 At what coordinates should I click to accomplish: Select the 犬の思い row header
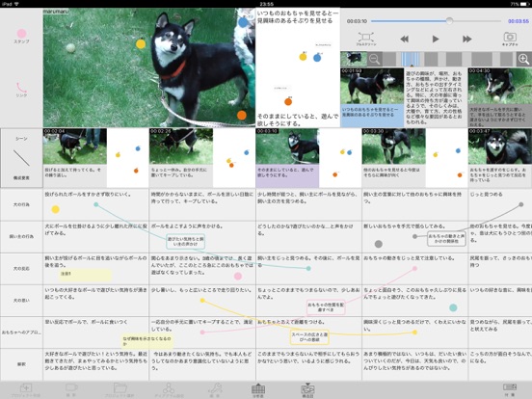(x=21, y=301)
